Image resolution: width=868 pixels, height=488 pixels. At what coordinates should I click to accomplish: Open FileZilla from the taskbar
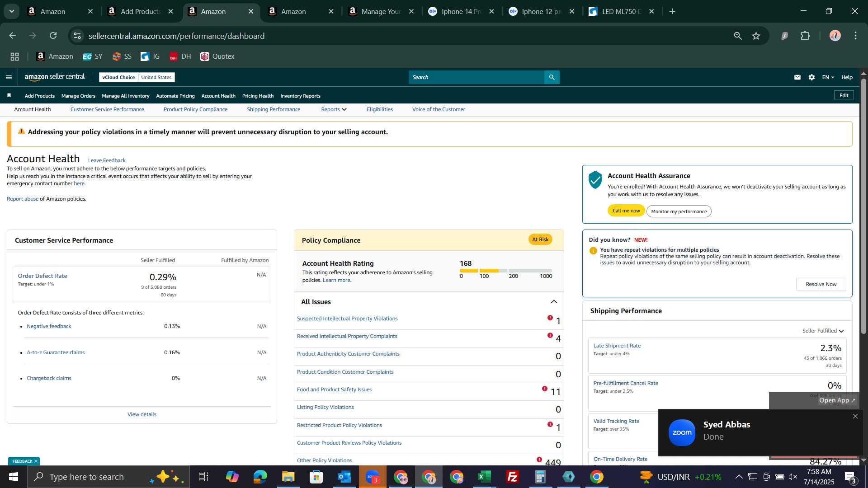(x=513, y=477)
